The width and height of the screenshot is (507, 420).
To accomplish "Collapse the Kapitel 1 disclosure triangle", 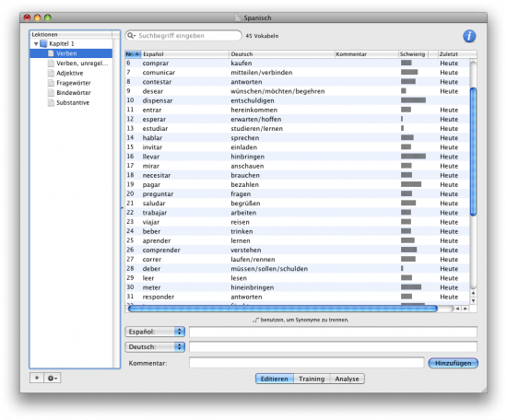I will 36,43.
